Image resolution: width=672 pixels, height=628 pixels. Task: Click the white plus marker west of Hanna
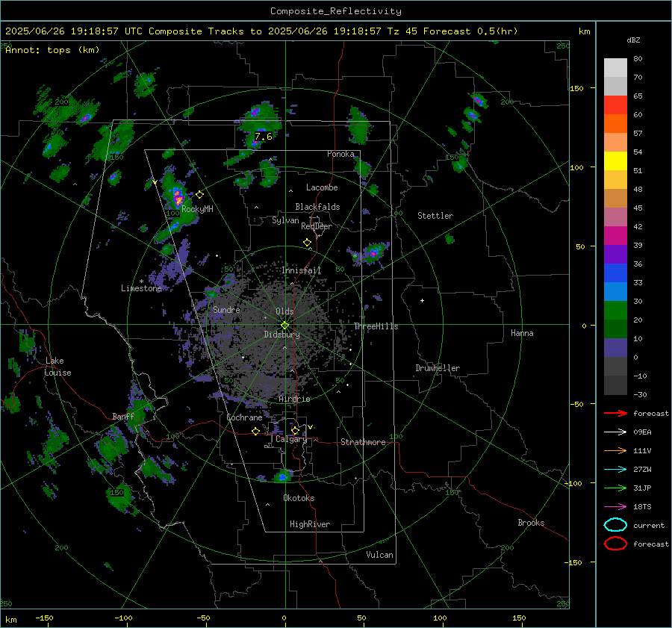tap(422, 300)
